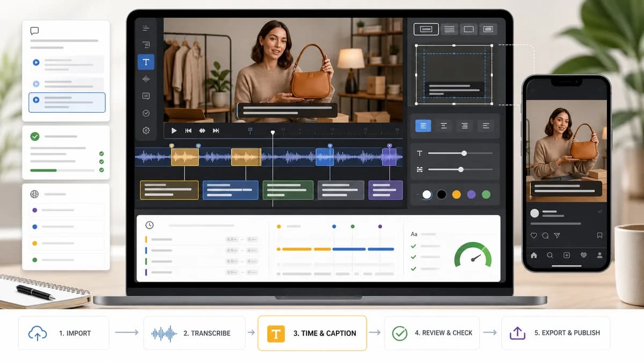
Task: Go to step 2. TRANSCRIBE
Action: pyautogui.click(x=194, y=333)
